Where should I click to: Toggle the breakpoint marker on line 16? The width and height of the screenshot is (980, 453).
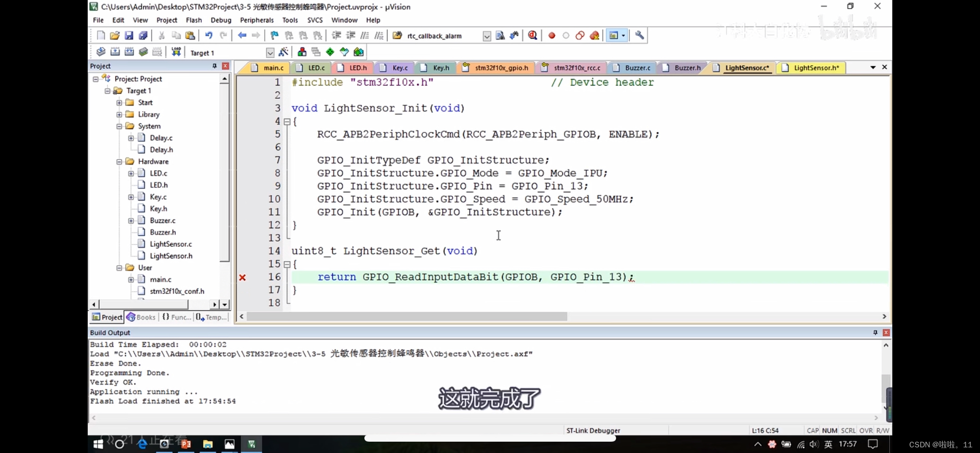click(242, 277)
